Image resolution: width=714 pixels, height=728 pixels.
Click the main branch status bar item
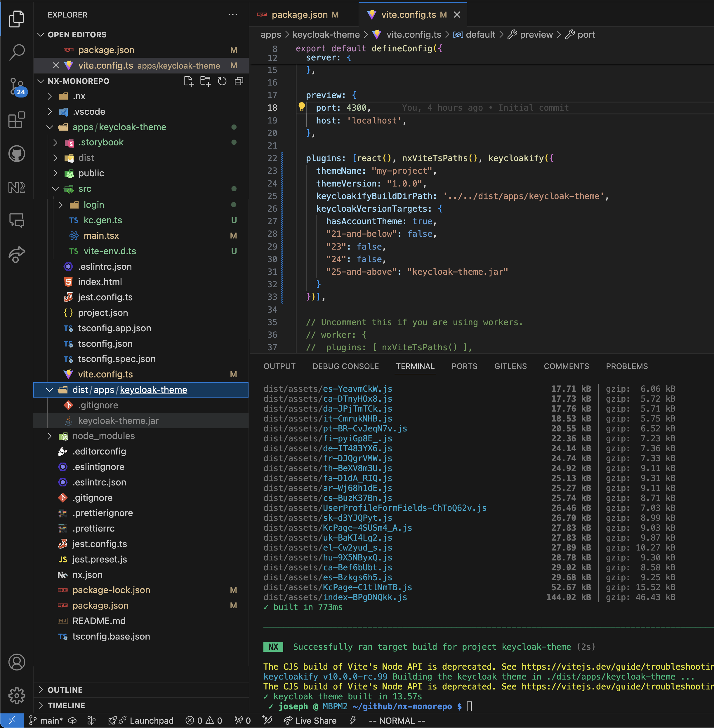pos(47,720)
